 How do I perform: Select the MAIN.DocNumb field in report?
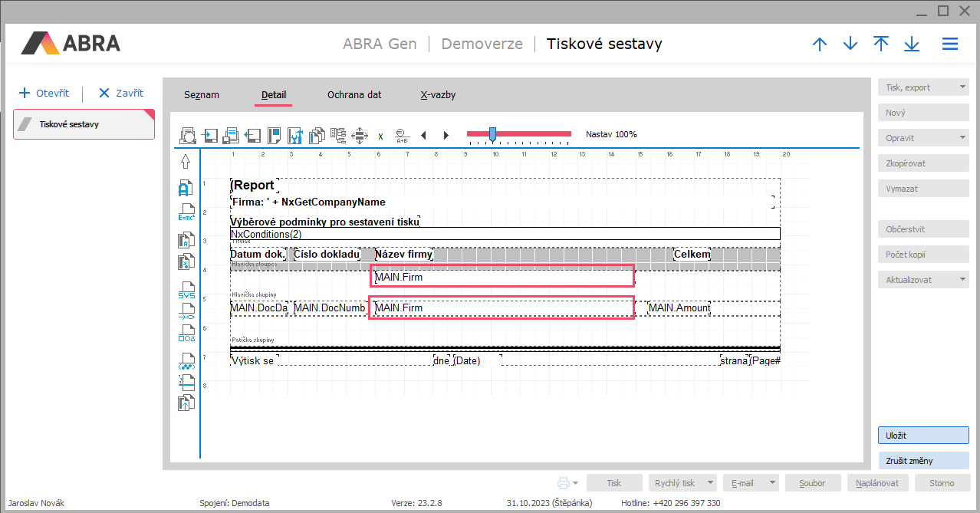tap(330, 307)
